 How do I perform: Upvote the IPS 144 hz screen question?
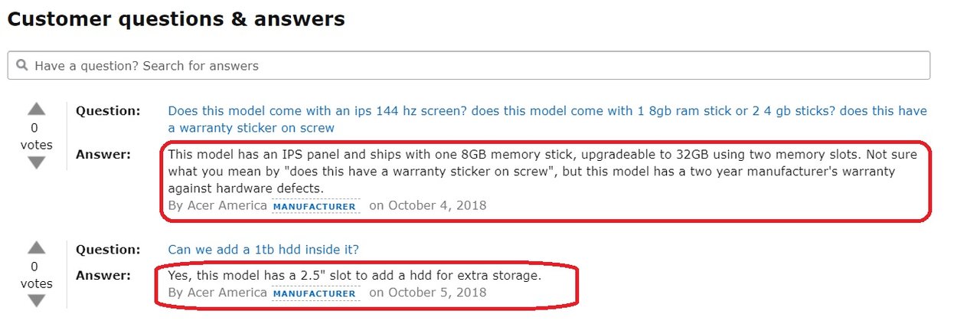click(x=36, y=109)
